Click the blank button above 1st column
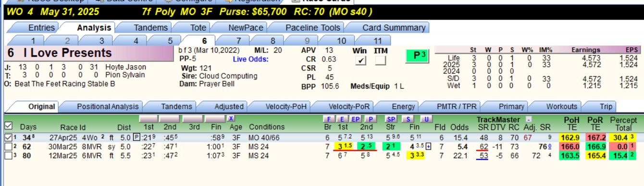 pyautogui.click(x=148, y=118)
